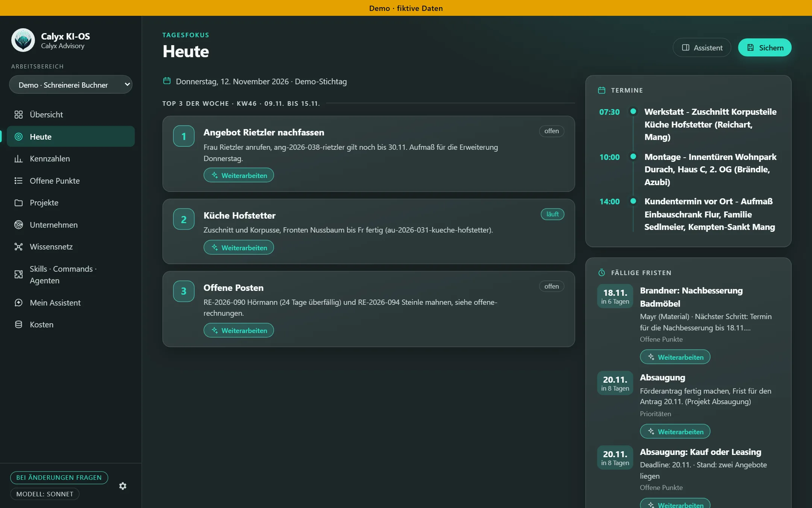Open the Wissensnetz network icon
The image size is (812, 508).
point(18,247)
